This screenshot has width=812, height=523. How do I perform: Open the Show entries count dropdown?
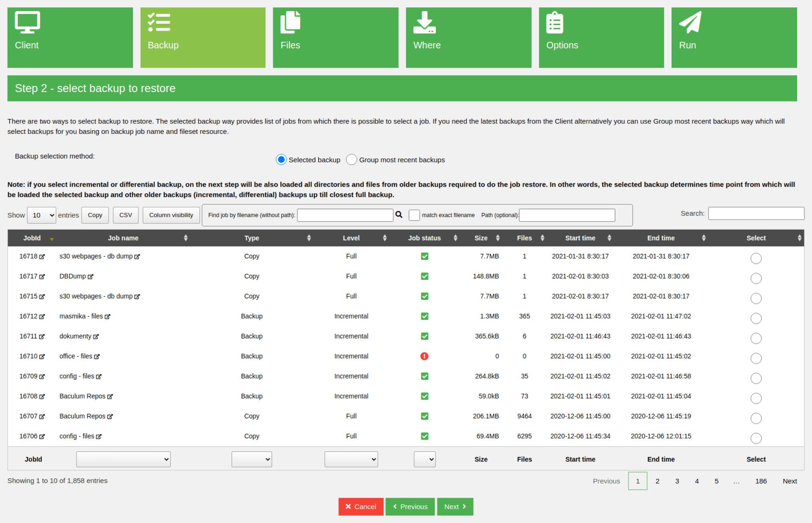[x=41, y=215]
